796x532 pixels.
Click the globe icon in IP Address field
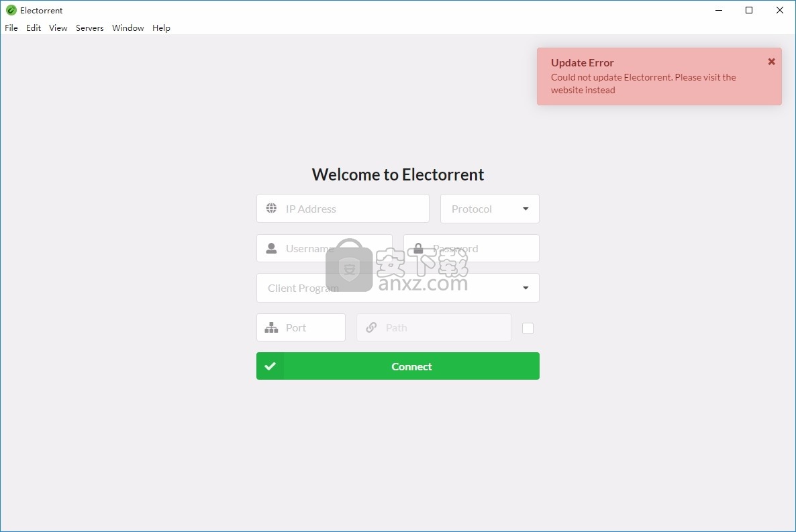pos(272,208)
